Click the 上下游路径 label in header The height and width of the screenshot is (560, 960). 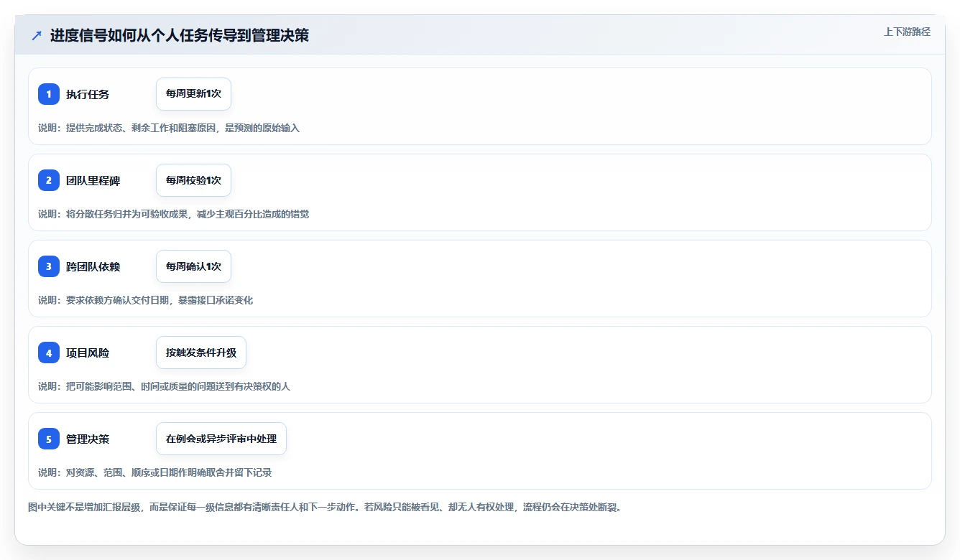point(907,32)
